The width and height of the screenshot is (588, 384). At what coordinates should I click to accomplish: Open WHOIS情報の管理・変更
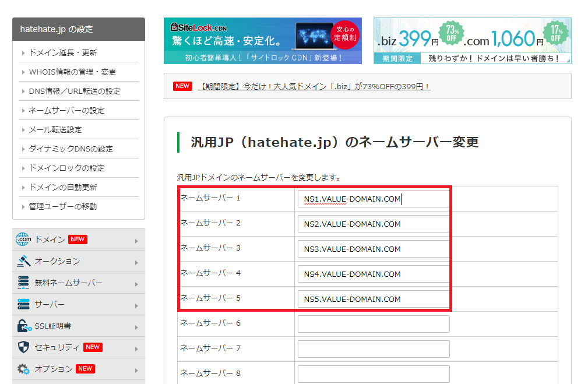72,72
